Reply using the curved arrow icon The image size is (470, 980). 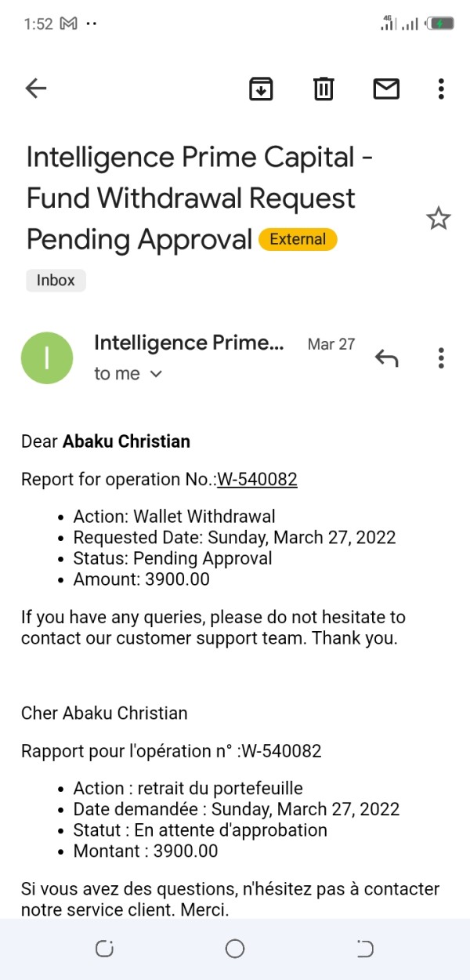[386, 358]
